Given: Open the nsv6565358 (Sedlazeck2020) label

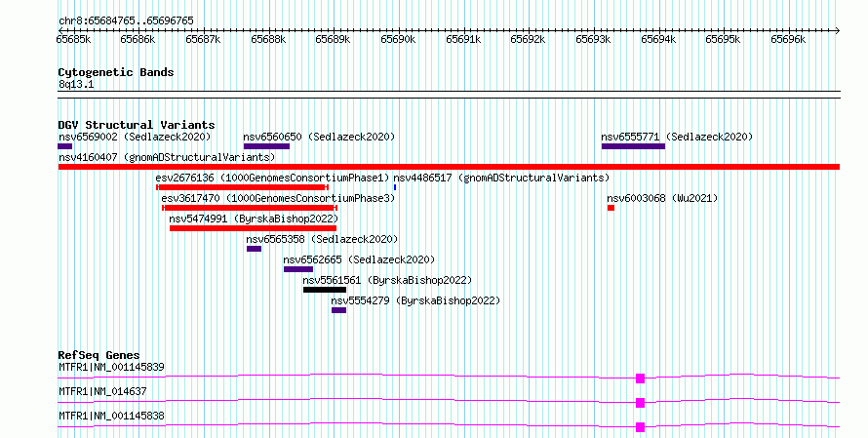Looking at the screenshot, I should click(322, 239).
